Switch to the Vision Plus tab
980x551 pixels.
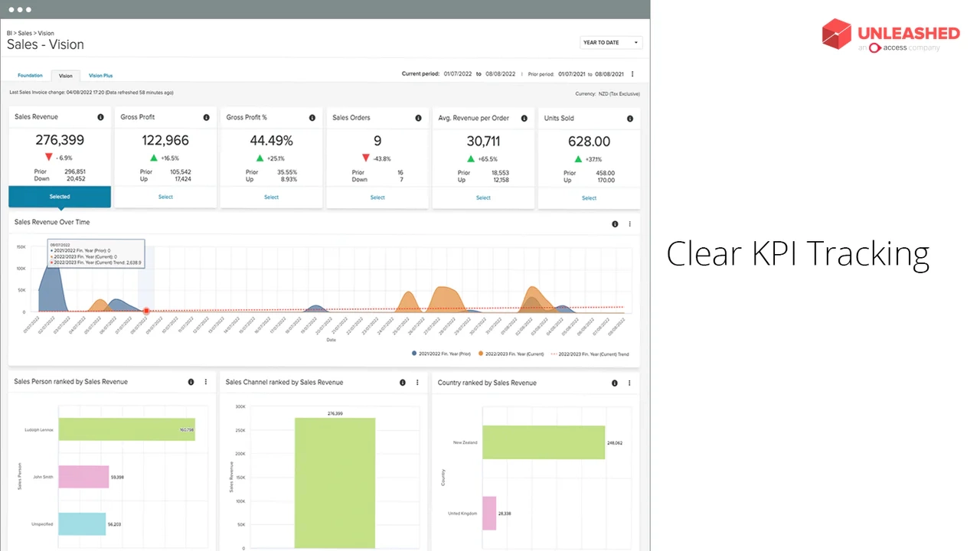tap(100, 76)
